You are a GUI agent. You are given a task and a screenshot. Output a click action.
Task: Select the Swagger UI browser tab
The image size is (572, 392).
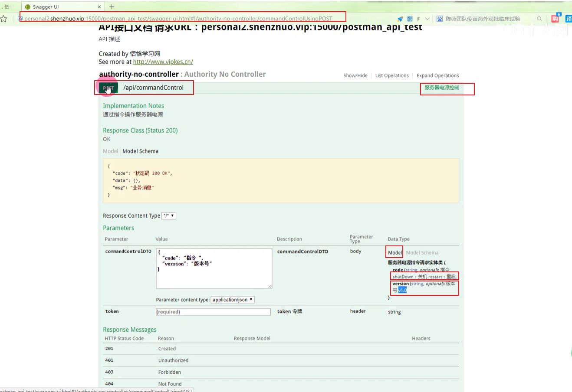[61, 7]
